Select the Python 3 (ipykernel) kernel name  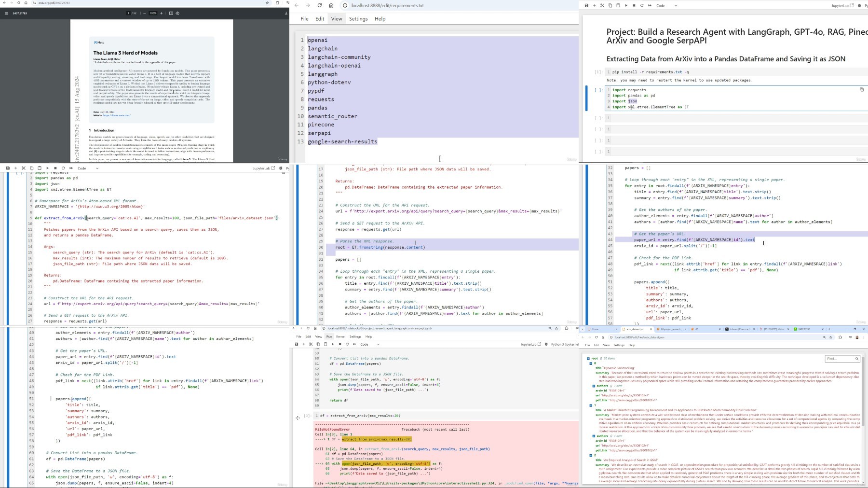click(x=565, y=344)
